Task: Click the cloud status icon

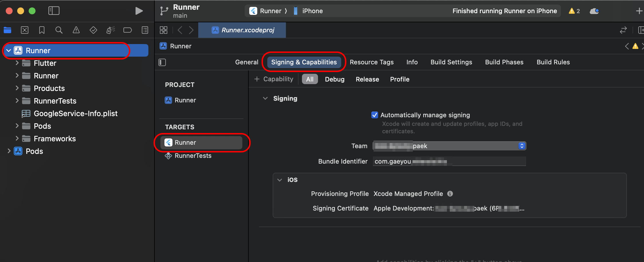Action: [594, 11]
